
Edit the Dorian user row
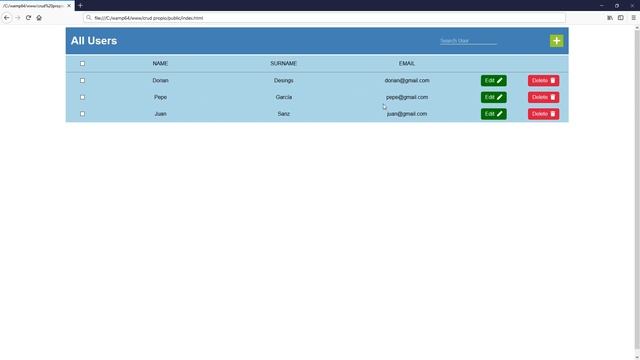point(493,81)
